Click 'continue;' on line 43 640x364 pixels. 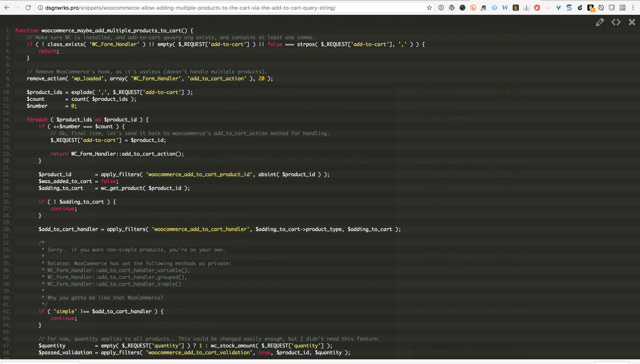pyautogui.click(x=64, y=318)
